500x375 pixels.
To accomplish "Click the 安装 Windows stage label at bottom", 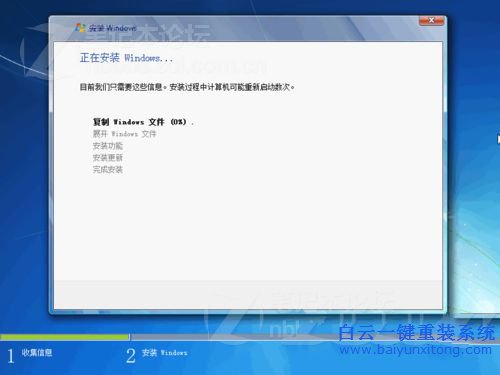I will (x=164, y=353).
